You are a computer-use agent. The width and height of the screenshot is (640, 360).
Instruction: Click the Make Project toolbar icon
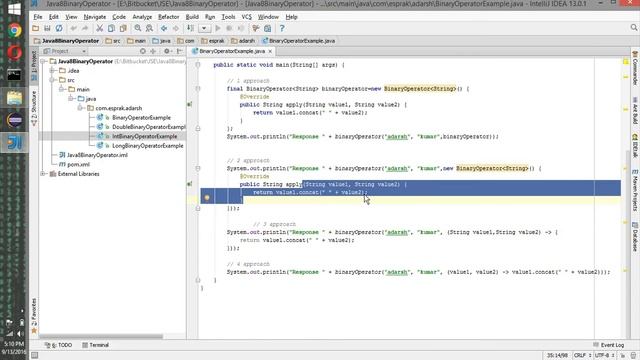pos(191,29)
